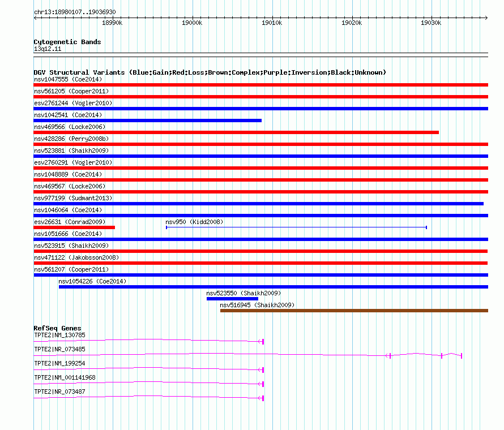The width and height of the screenshot is (504, 430).
Task: Open the nsv561205 (Cooper2011) label
Action: coord(71,91)
